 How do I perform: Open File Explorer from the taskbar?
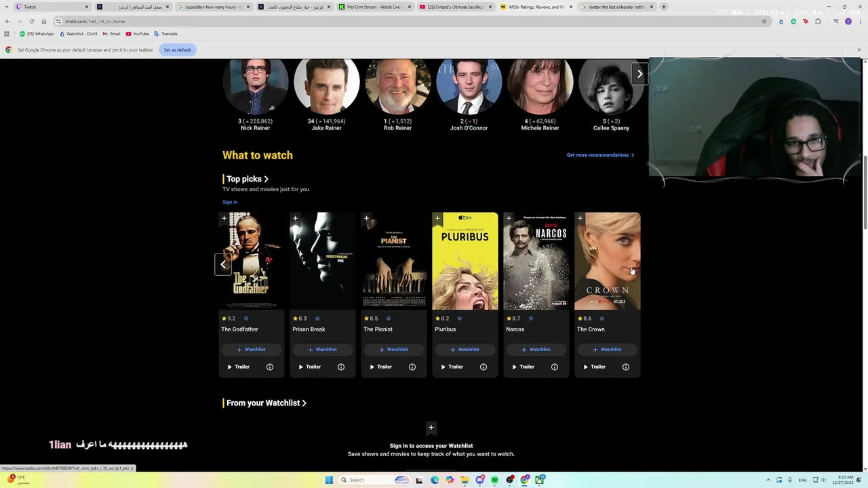tap(465, 480)
